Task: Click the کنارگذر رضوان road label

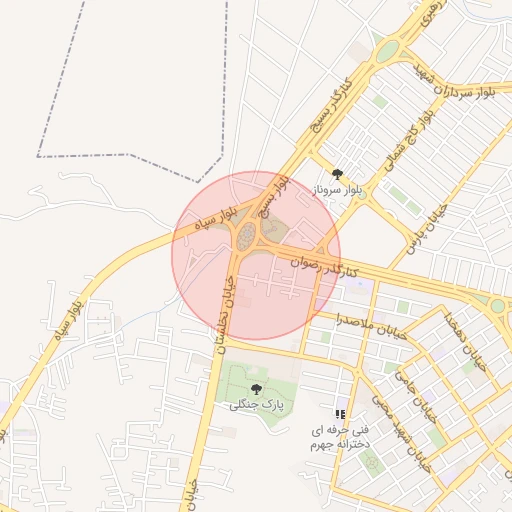Action: [324, 267]
